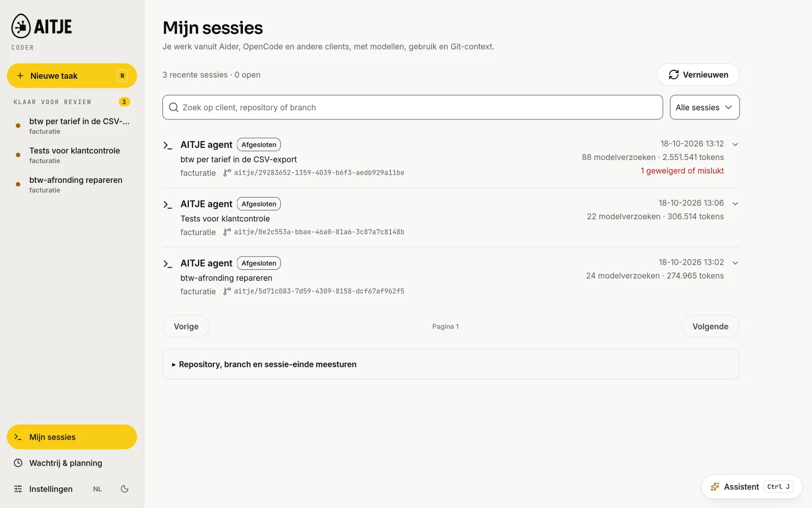Open review task btw-afronding repareren in sidebar
This screenshot has height=508, width=812.
pos(72,184)
